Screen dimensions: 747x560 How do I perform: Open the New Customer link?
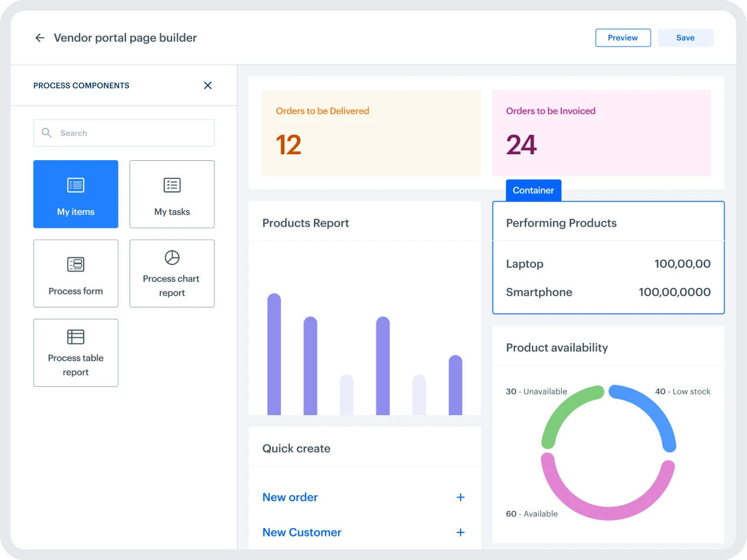click(302, 532)
